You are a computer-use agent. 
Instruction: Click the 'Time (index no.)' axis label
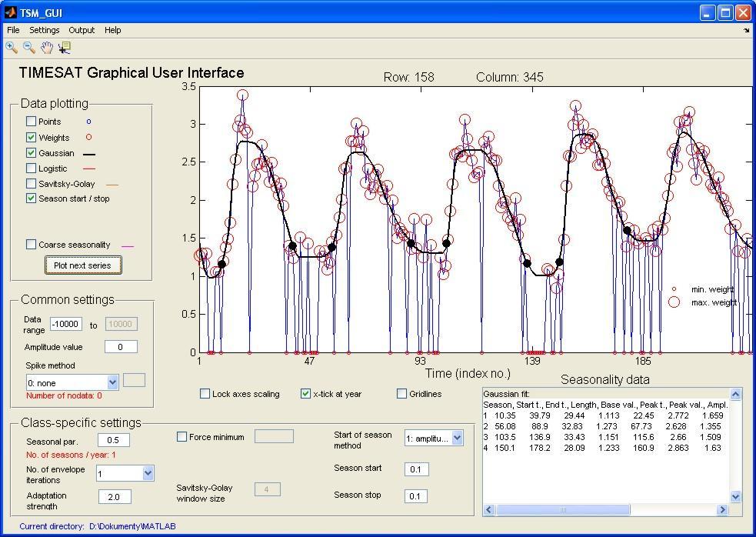(468, 373)
